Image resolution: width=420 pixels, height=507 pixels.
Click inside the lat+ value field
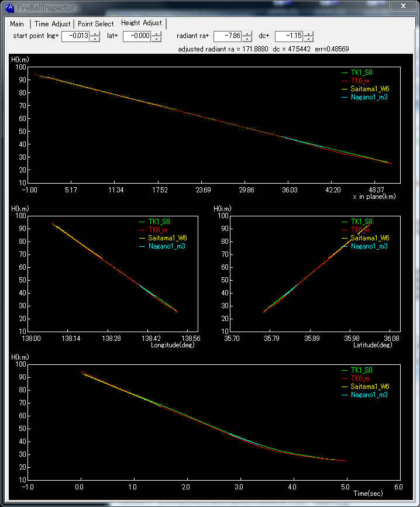pyautogui.click(x=137, y=36)
